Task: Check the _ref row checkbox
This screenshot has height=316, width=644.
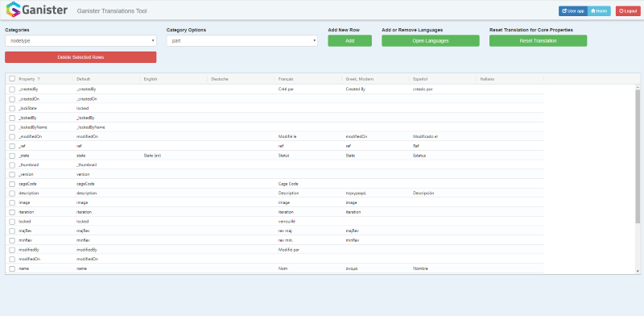Action: point(12,146)
